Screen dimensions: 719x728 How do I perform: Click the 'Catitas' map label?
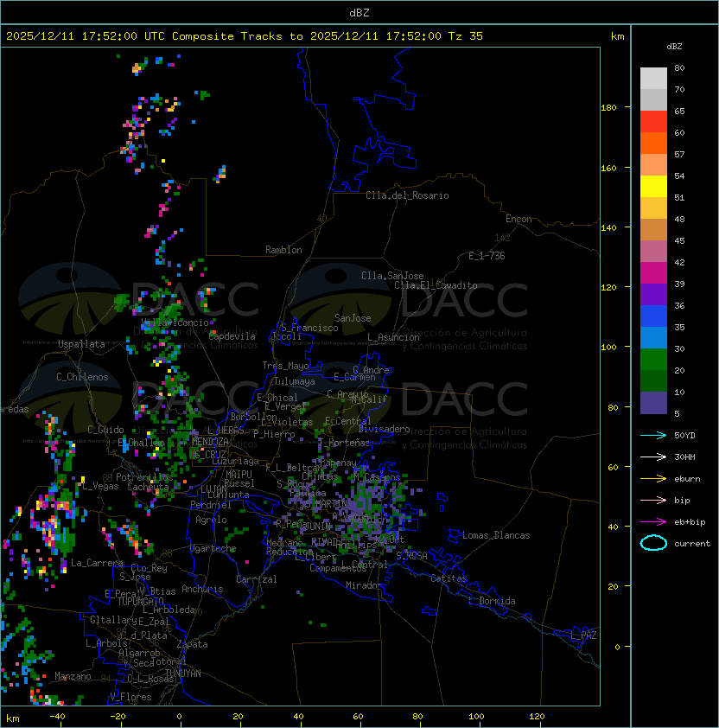449,578
